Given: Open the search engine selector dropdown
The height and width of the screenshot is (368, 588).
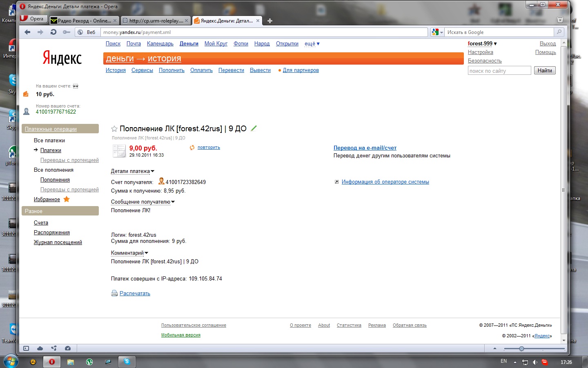Looking at the screenshot, I should point(438,32).
